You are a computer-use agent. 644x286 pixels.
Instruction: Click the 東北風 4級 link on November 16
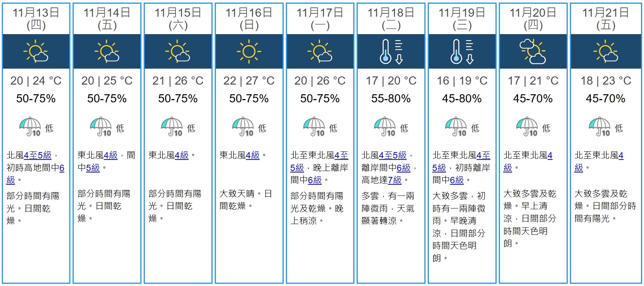click(253, 155)
